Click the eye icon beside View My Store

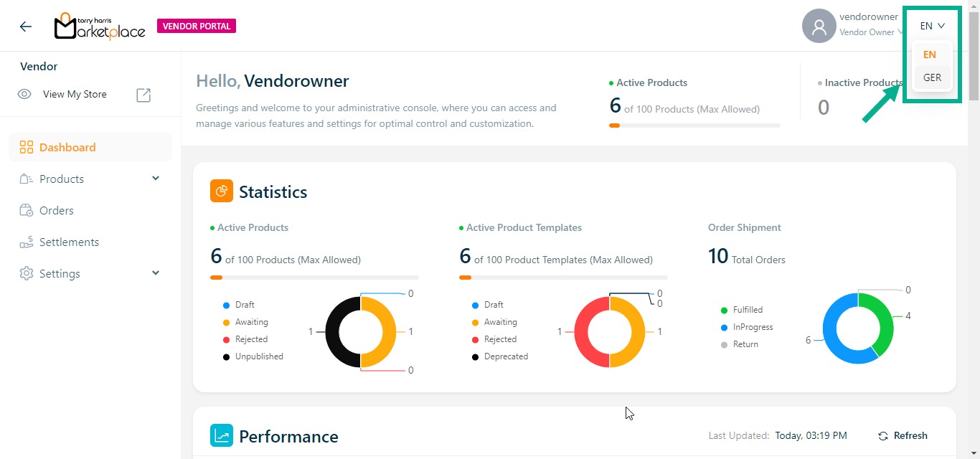24,95
